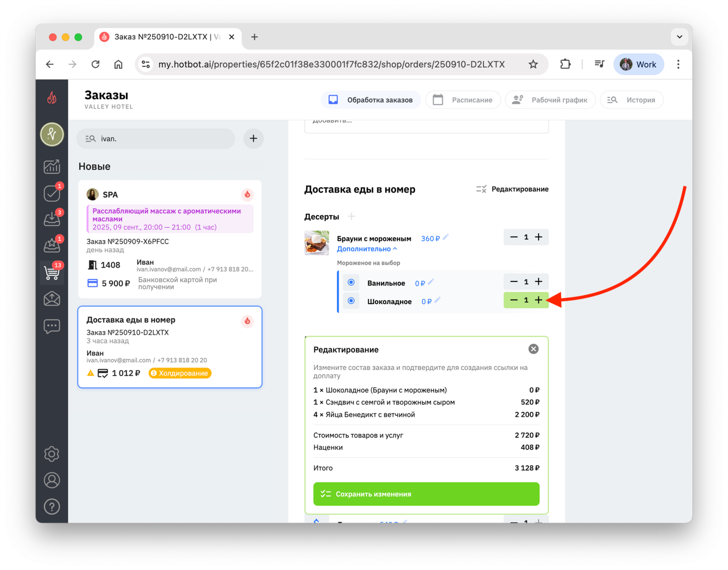This screenshot has width=728, height=570.
Task: Open a new browser tab
Action: point(254,37)
